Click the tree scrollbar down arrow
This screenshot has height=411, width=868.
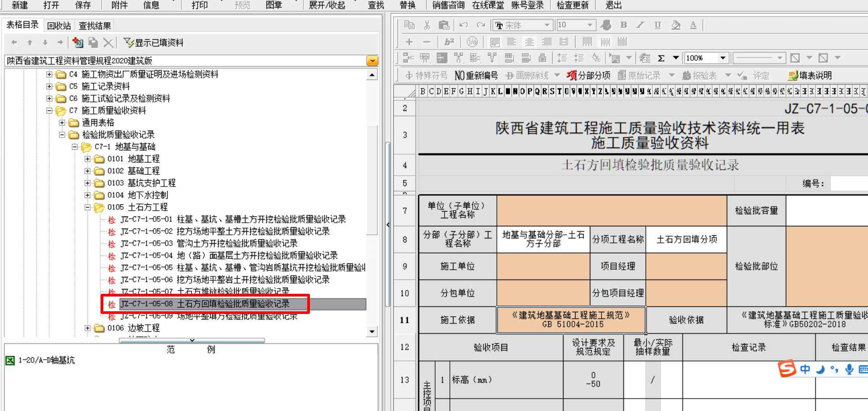coord(372,331)
